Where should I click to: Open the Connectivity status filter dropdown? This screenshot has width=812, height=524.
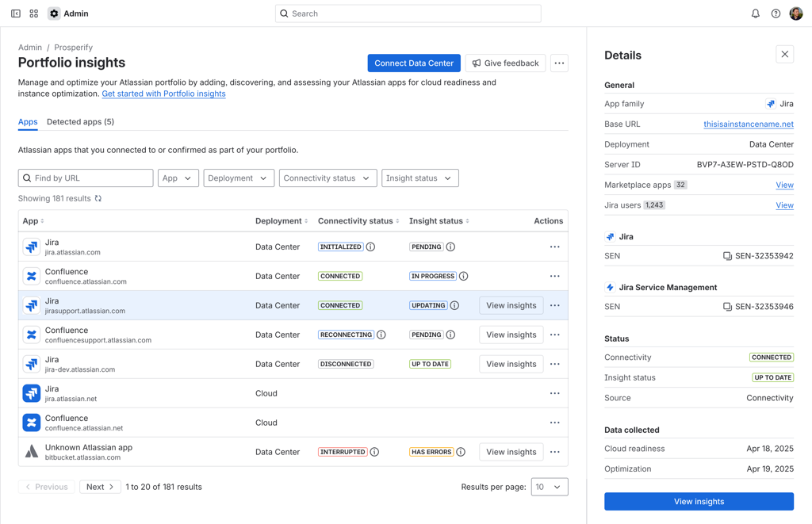pos(327,178)
